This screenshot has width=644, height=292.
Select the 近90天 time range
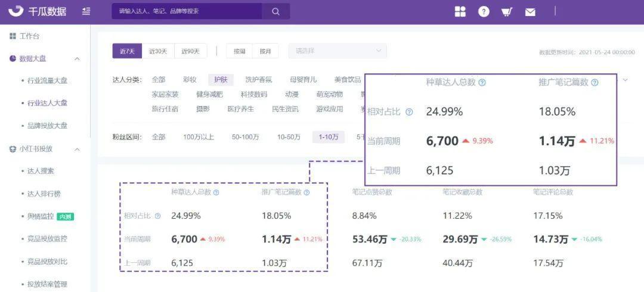coord(191,51)
